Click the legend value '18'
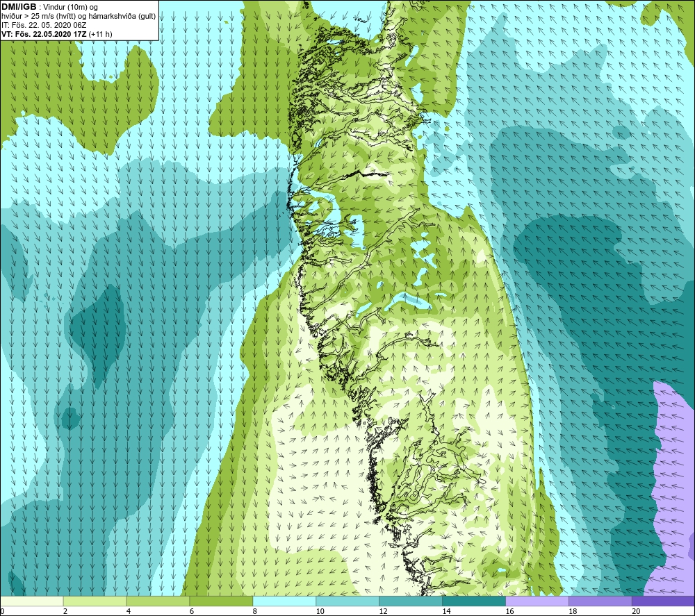This screenshot has width=695, height=616. click(x=573, y=611)
